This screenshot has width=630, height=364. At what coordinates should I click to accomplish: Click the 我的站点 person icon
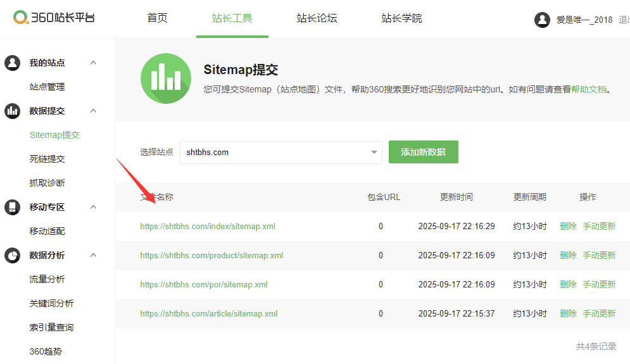click(13, 63)
